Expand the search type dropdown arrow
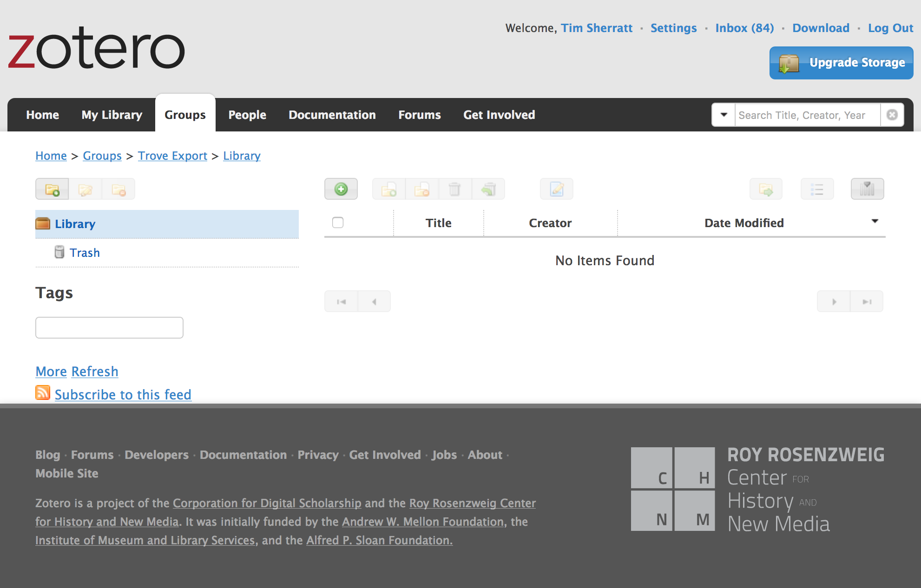 724,115
